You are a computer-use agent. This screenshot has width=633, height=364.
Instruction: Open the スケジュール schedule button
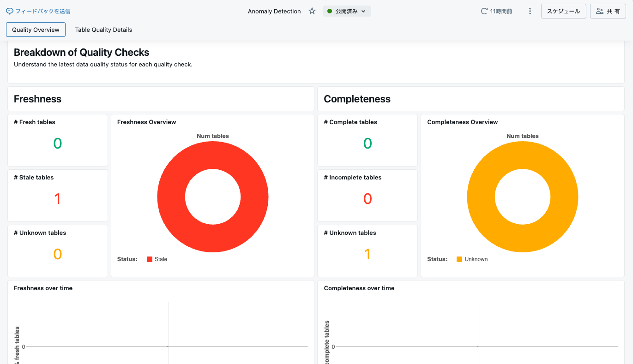coord(563,11)
